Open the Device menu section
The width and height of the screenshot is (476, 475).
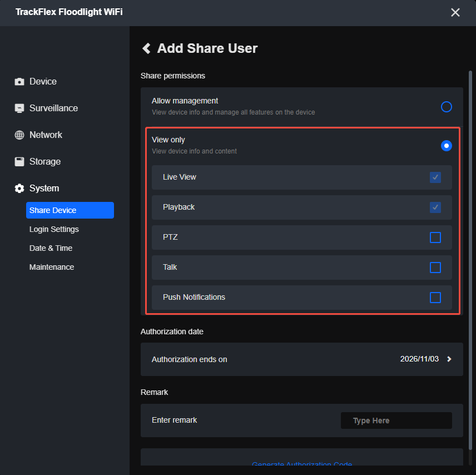pyautogui.click(x=43, y=82)
